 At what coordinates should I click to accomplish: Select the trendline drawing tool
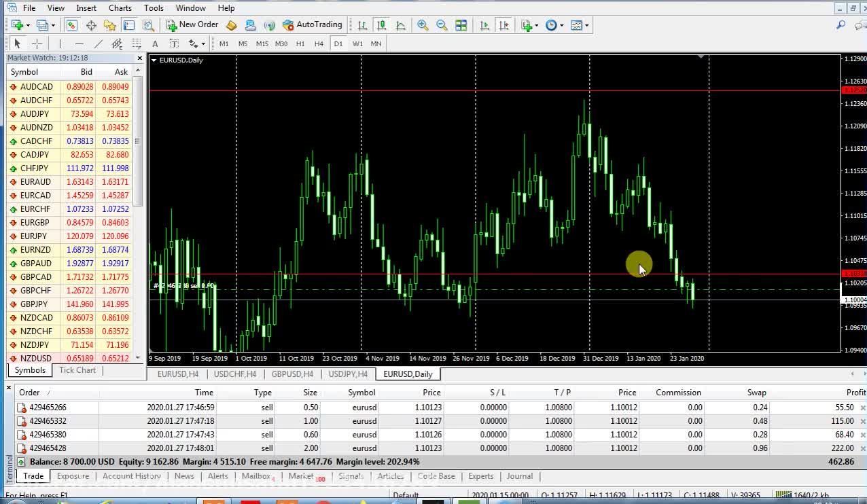(99, 44)
